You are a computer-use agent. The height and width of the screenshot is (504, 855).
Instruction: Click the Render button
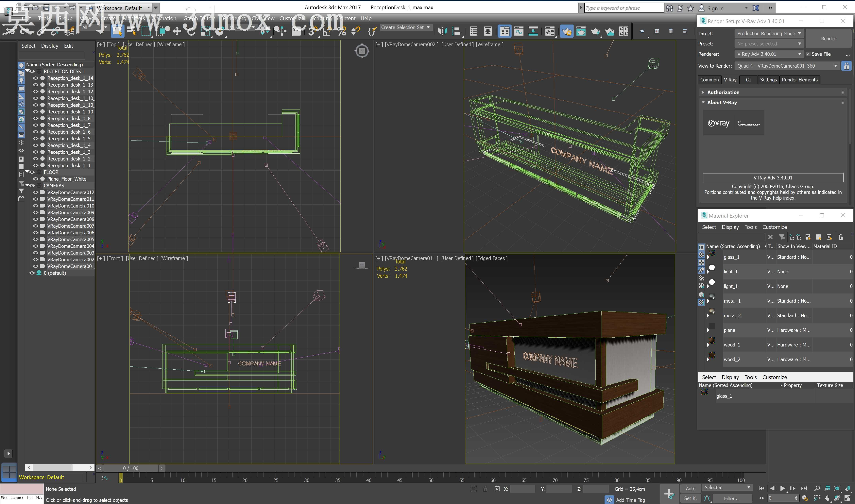829,39
